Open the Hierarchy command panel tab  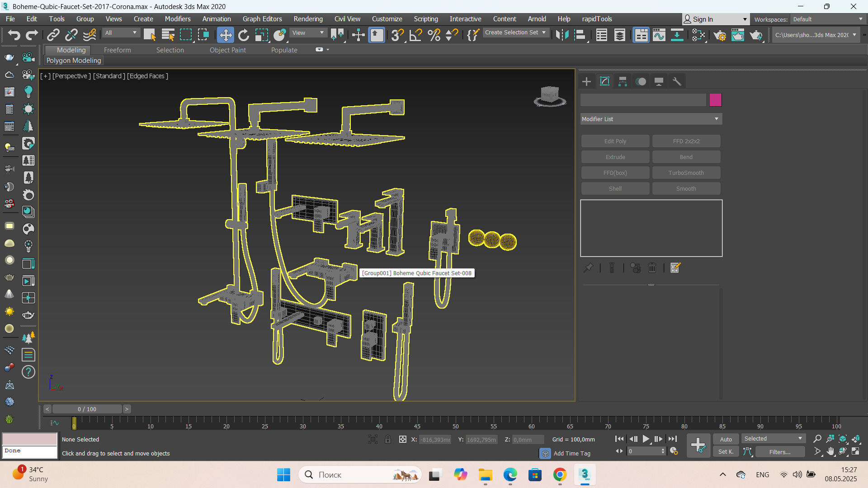tap(623, 81)
